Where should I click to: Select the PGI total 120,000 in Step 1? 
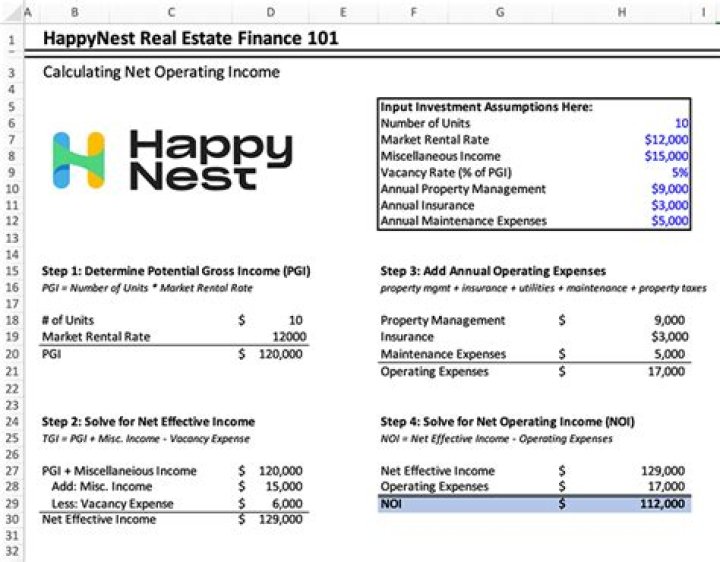tap(281, 354)
